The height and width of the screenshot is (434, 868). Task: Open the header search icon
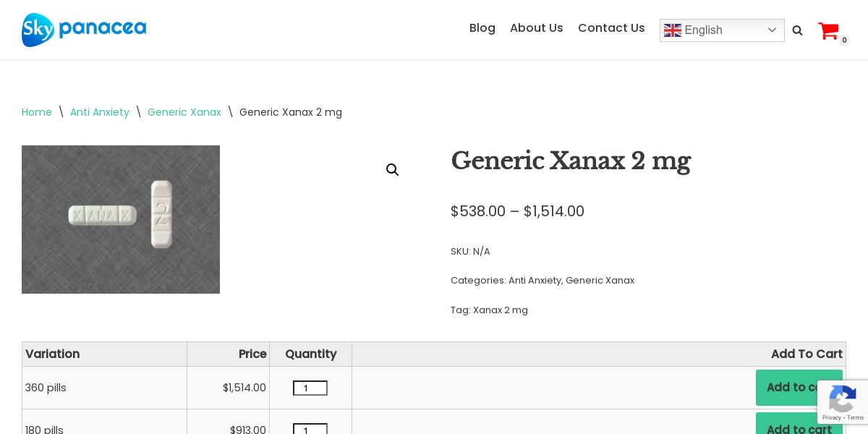point(797,30)
